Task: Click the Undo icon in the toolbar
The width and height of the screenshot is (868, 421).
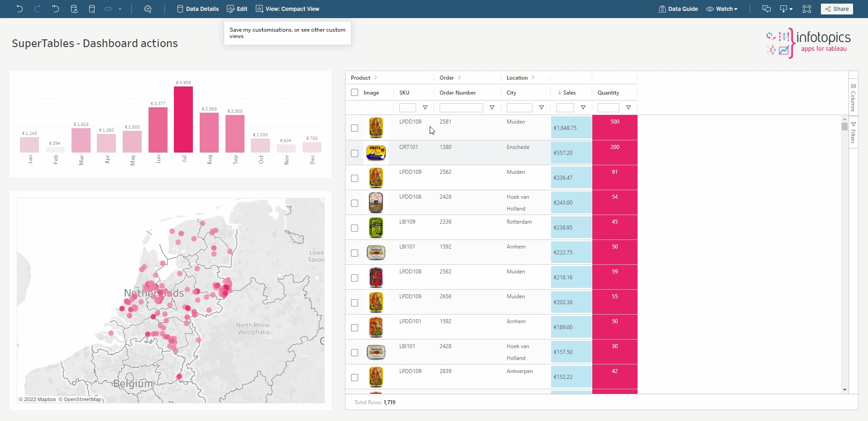Action: [x=19, y=9]
